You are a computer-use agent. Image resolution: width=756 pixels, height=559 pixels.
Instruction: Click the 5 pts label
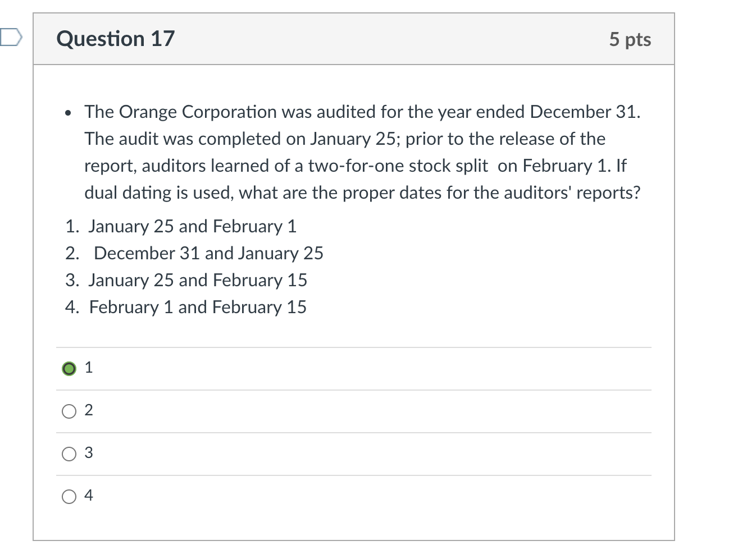click(630, 39)
